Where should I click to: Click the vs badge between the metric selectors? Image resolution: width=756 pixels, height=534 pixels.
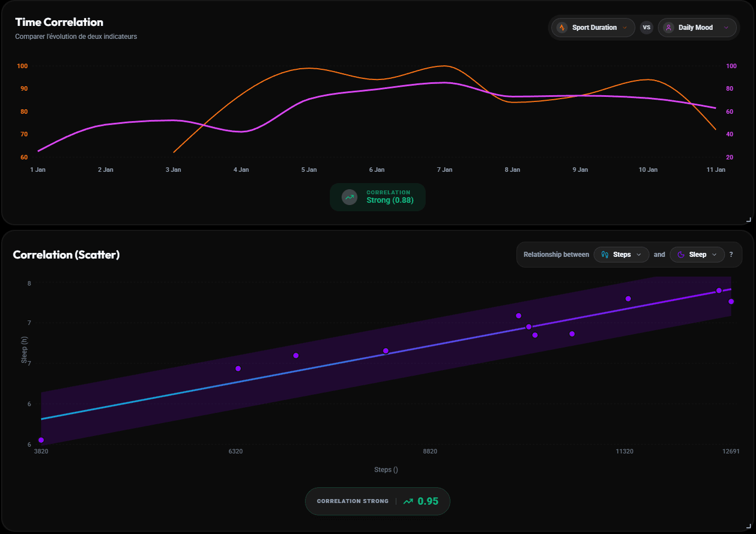647,27
